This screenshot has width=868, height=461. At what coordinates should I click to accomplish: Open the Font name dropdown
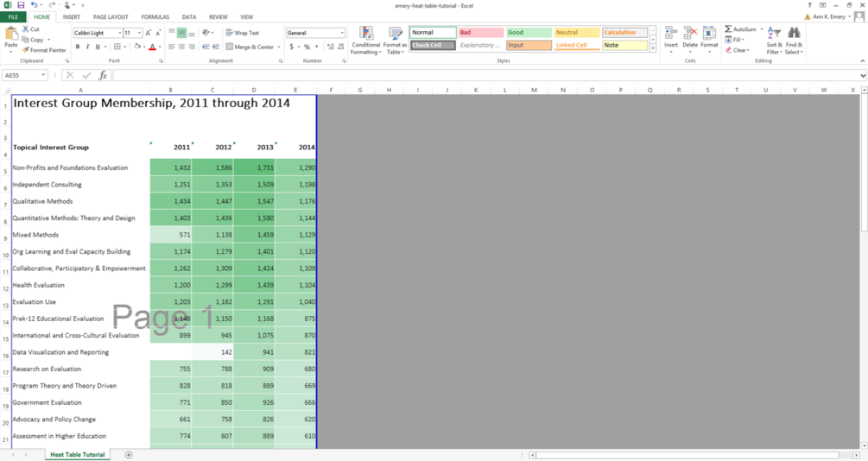[x=119, y=33]
